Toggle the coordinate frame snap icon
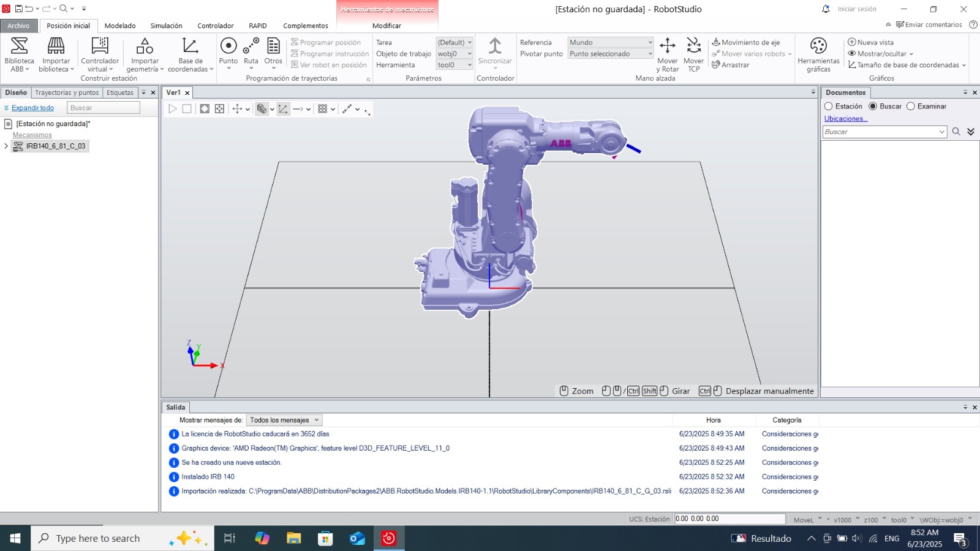This screenshot has width=980, height=551. point(283,109)
